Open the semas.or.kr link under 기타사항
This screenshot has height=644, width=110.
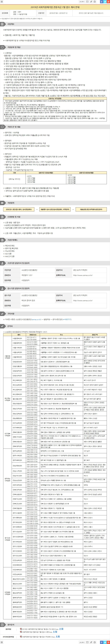[36, 319]
